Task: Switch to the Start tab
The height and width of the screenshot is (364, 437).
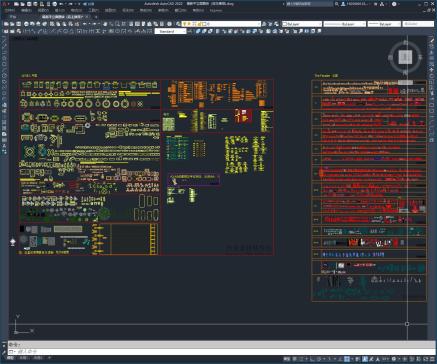Action: tap(13, 17)
